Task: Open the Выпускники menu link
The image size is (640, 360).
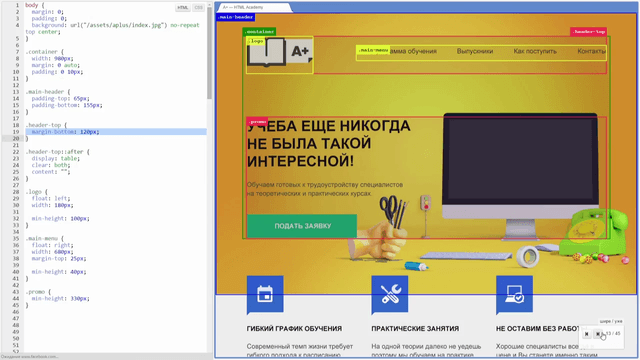Action: point(475,51)
